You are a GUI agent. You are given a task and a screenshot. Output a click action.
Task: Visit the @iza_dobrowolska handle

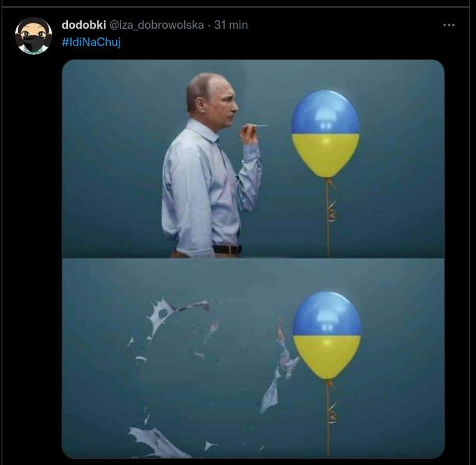coord(156,25)
